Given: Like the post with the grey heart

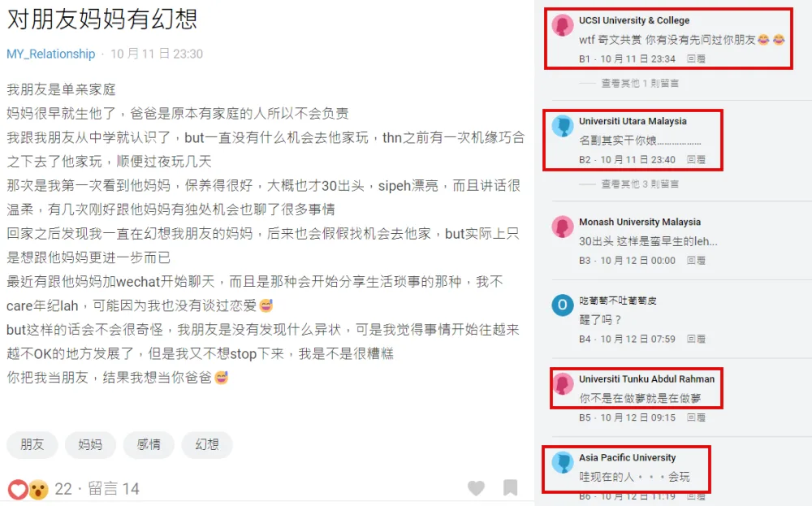Looking at the screenshot, I should pyautogui.click(x=476, y=488).
